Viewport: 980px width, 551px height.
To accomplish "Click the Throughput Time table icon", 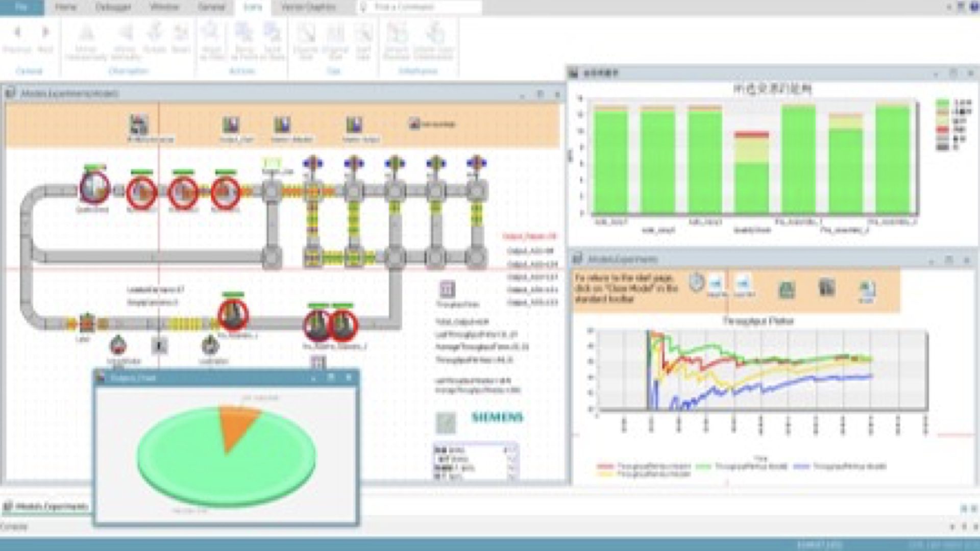I will (x=447, y=289).
